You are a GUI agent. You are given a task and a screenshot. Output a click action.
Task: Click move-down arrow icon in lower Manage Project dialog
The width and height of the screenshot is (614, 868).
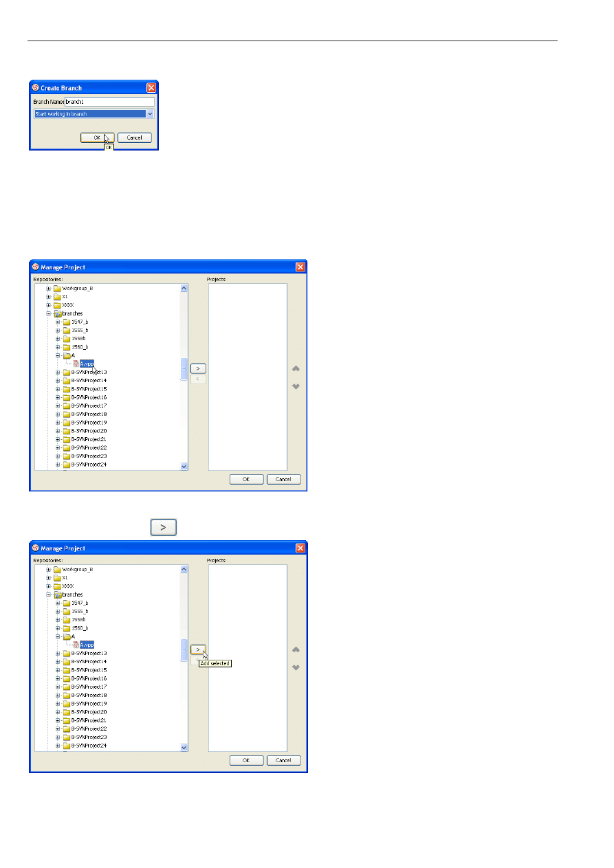tap(296, 667)
